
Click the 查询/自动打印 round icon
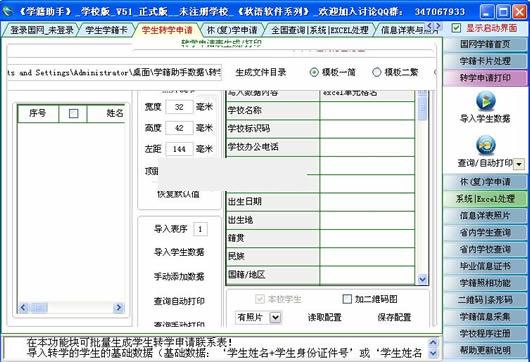[x=486, y=145]
